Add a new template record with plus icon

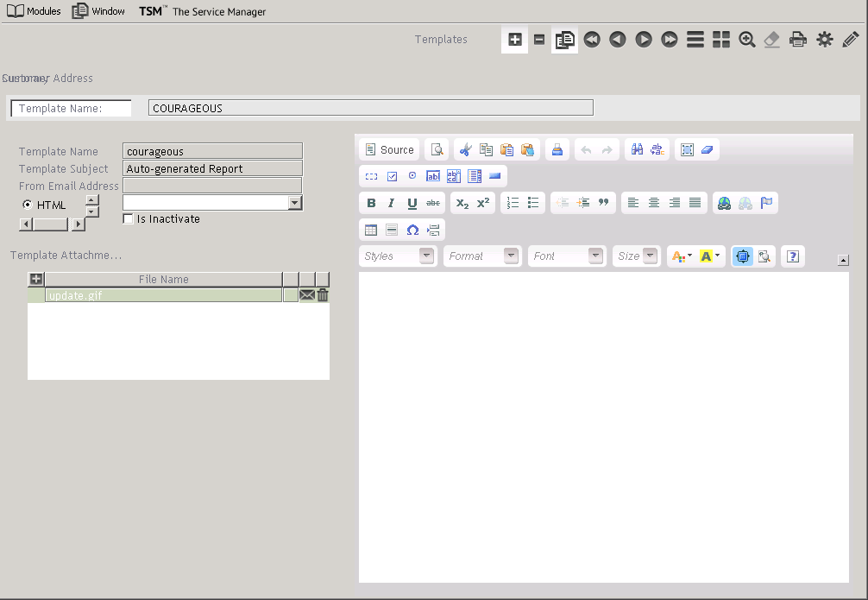click(514, 40)
